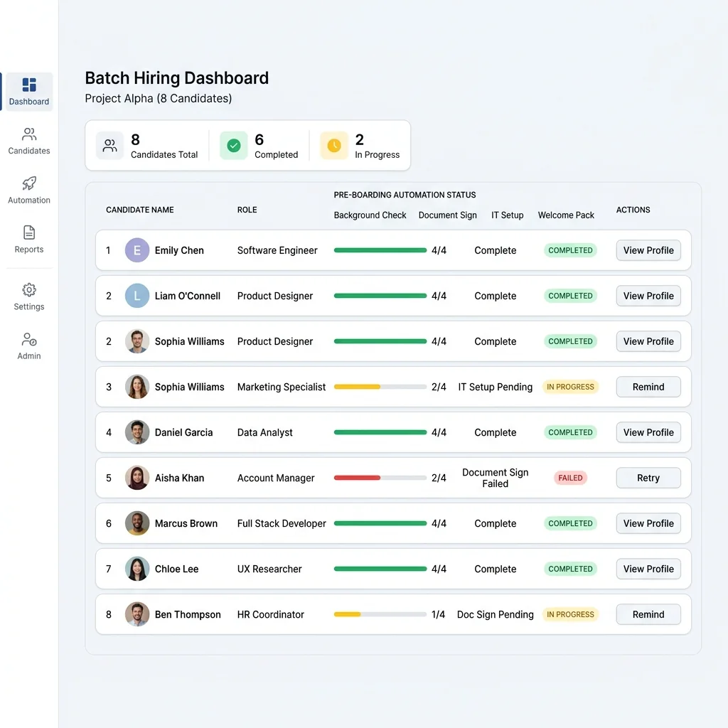Click Marcus Brown's profile photo

tap(137, 523)
